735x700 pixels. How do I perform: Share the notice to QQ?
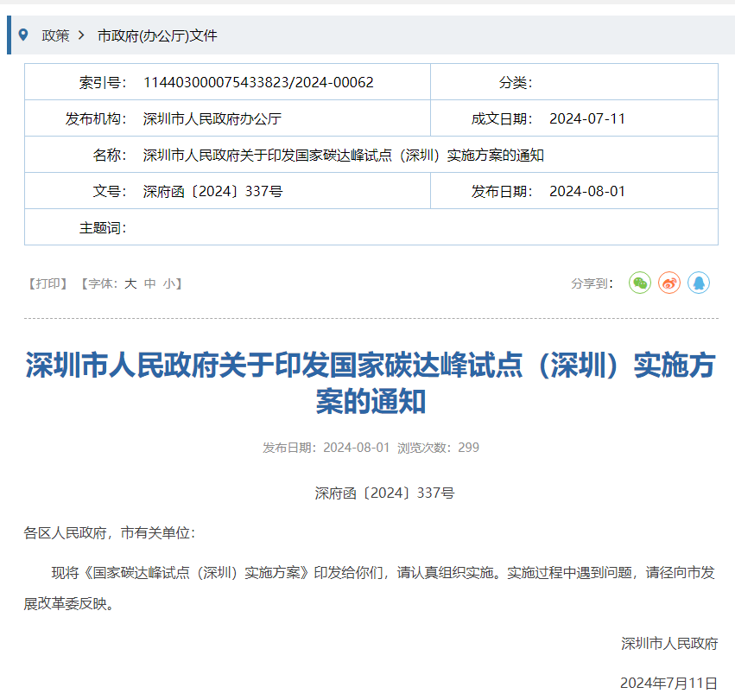click(x=699, y=283)
